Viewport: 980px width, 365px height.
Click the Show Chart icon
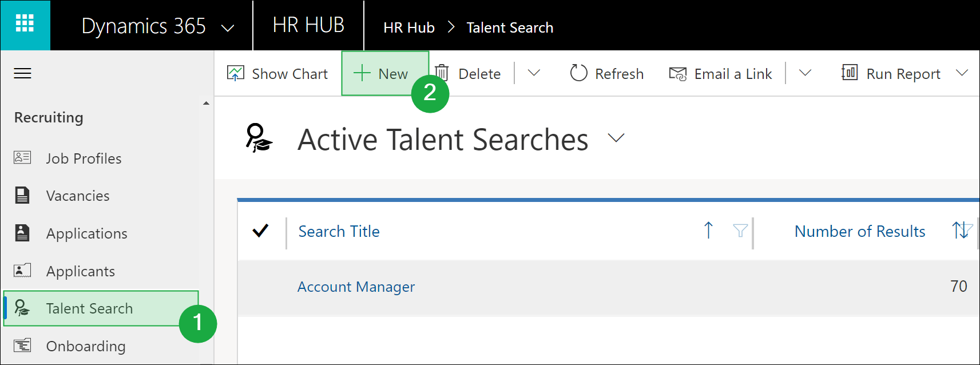coord(236,73)
